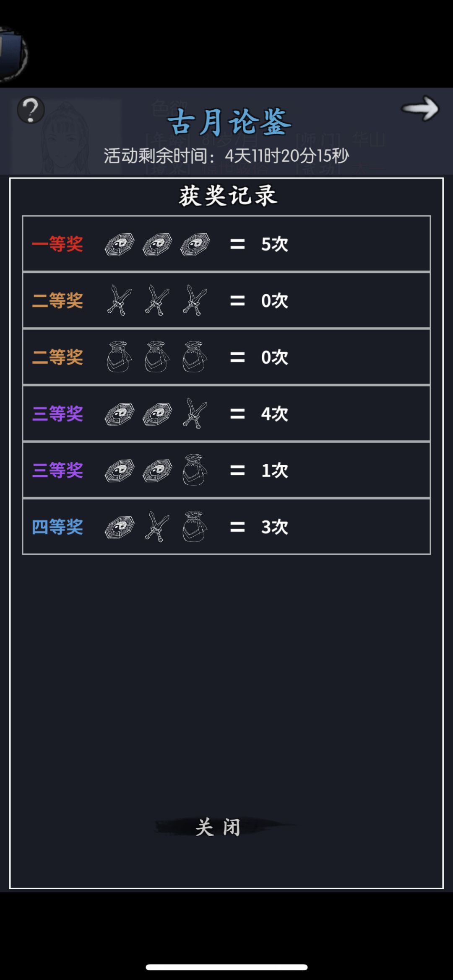Image resolution: width=453 pixels, height=980 pixels.
Task: Tap the 5次 count in first prize row
Action: (x=275, y=244)
